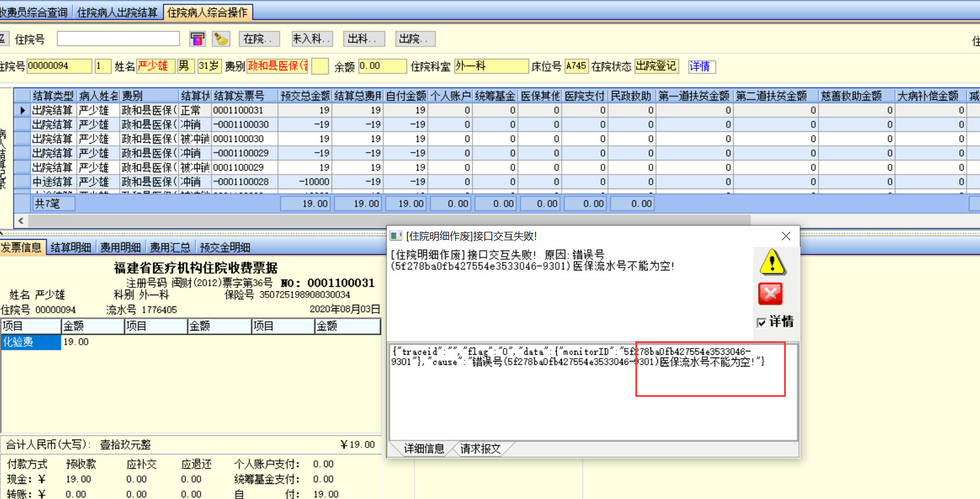Image resolution: width=980 pixels, height=499 pixels.
Task: Click the 住院科室 field showing 外一科
Action: click(x=491, y=66)
